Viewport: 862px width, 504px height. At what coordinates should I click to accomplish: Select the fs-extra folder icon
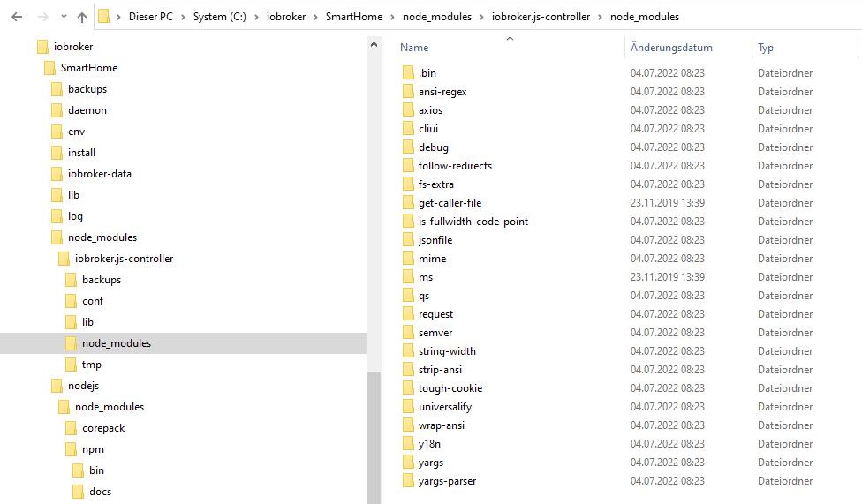pyautogui.click(x=408, y=184)
